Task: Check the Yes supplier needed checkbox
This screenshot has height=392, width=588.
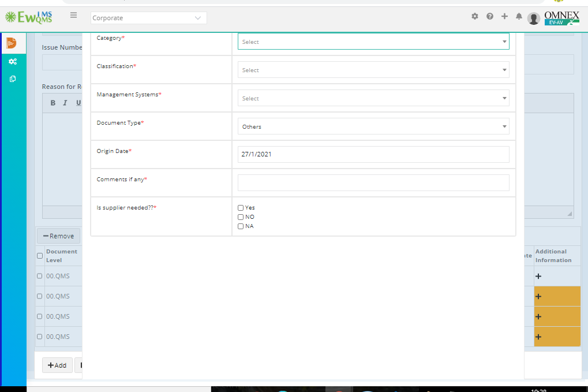Action: click(241, 208)
